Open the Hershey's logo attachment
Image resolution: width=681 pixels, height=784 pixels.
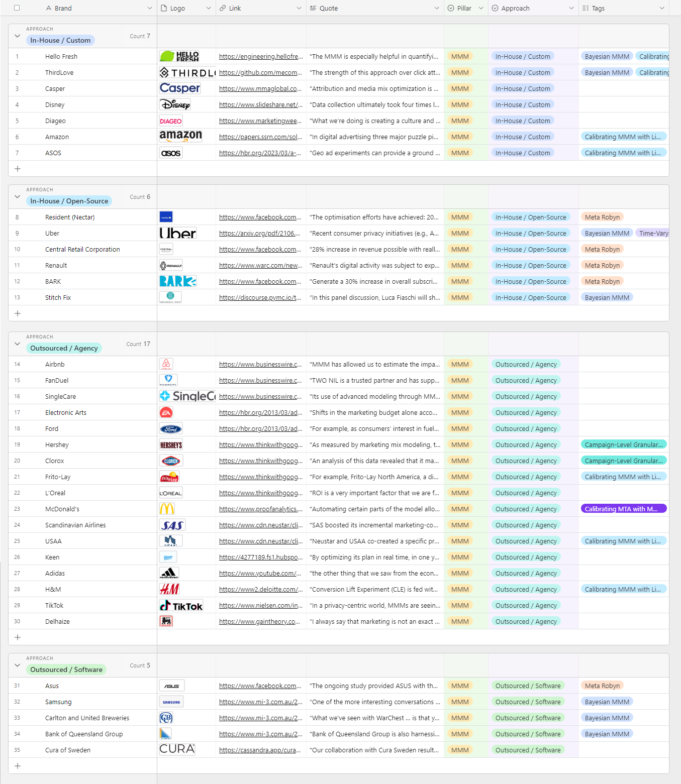(x=171, y=444)
